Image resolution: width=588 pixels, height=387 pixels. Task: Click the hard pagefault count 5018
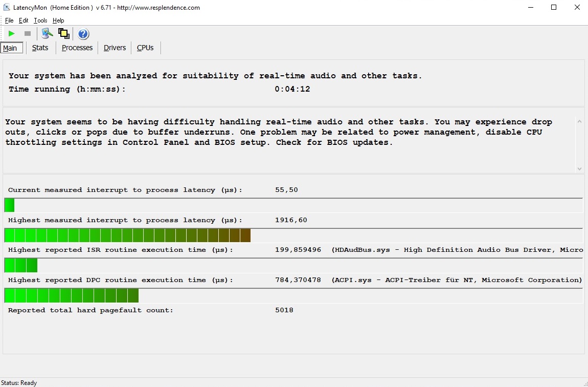(284, 310)
